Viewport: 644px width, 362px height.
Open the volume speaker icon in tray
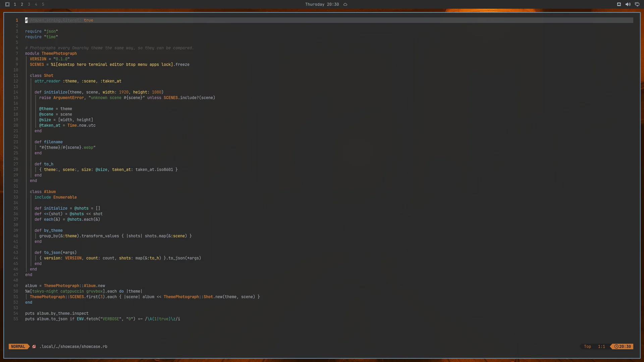(x=628, y=4)
